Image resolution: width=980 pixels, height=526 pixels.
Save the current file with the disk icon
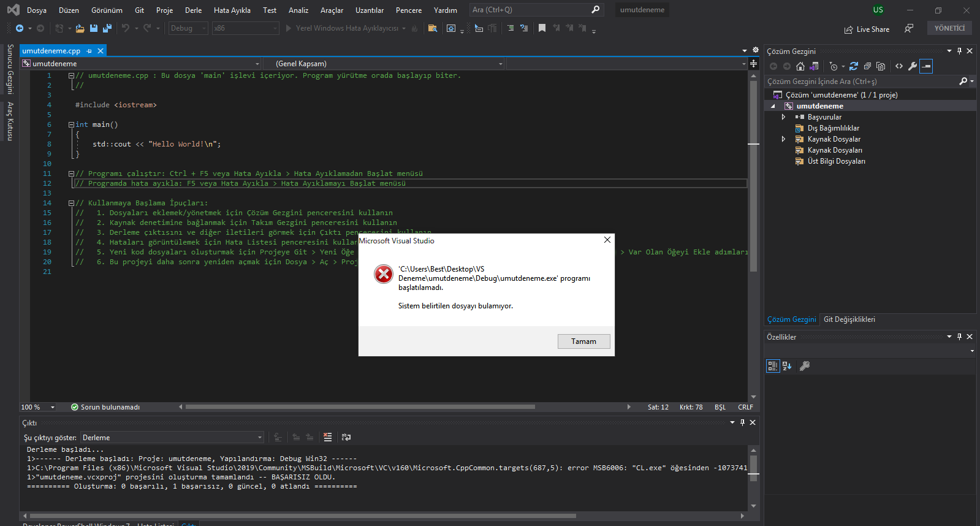(94, 28)
